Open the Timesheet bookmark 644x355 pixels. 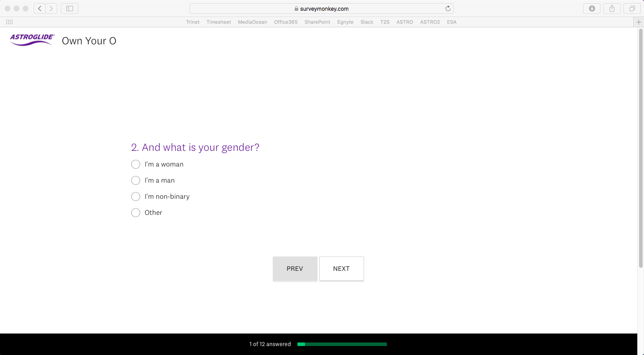point(219,22)
